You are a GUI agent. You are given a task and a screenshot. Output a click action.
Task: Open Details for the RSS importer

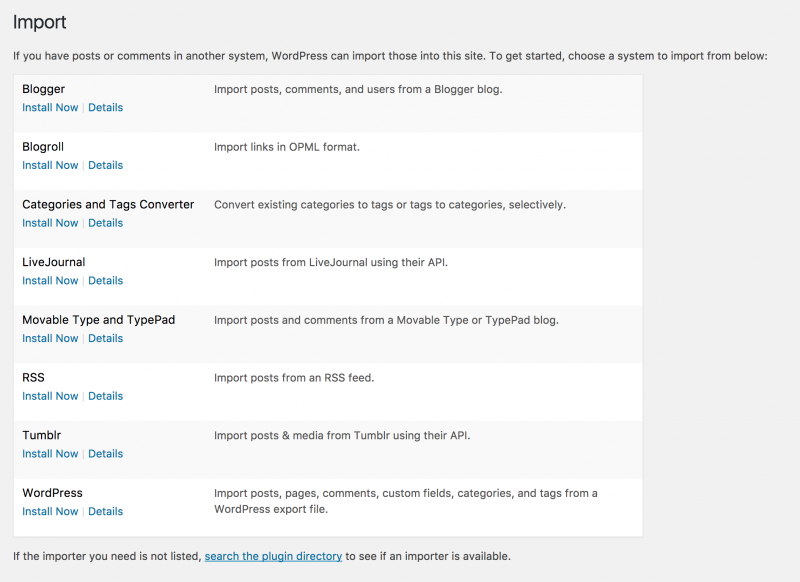105,395
